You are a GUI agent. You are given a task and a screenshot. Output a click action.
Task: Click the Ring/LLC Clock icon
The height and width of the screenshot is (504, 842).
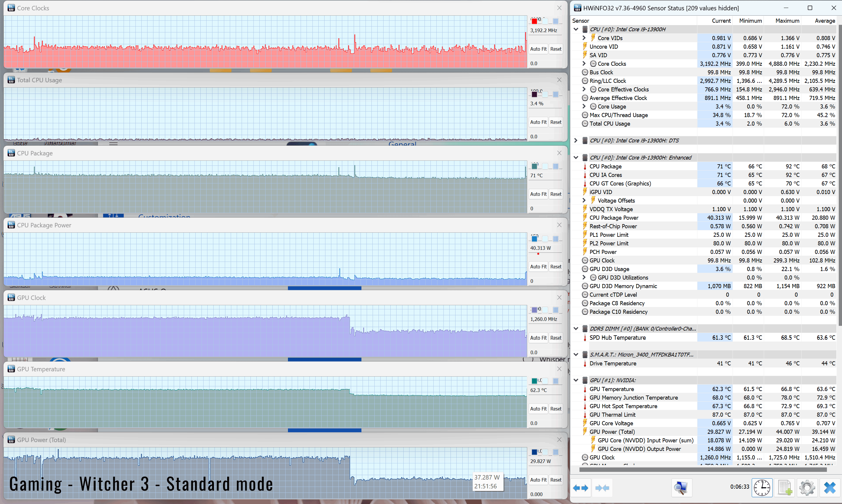585,81
